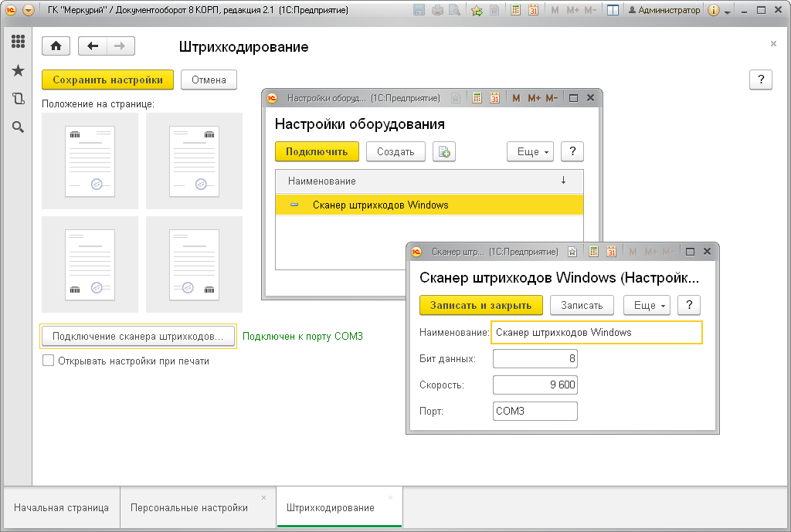791x532 pixels.
Task: Sort list by Наименование column header
Action: [x=429, y=181]
